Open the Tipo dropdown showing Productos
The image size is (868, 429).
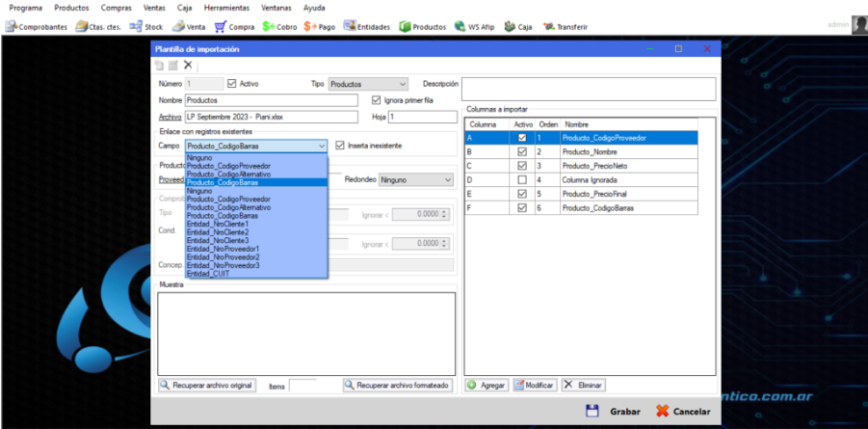click(368, 84)
